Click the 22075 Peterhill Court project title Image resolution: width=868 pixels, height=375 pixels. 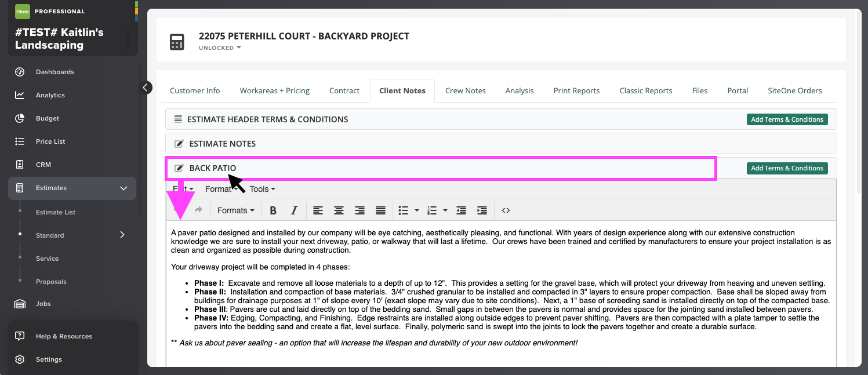pos(304,36)
